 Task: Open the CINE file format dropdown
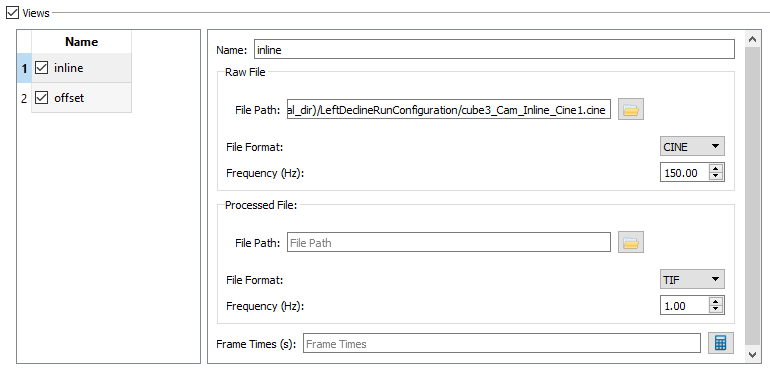pos(692,146)
